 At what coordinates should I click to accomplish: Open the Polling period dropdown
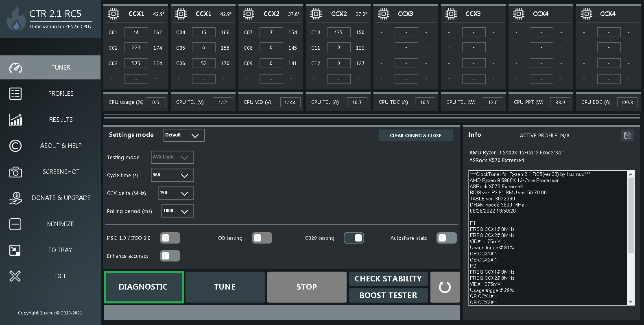(x=178, y=211)
